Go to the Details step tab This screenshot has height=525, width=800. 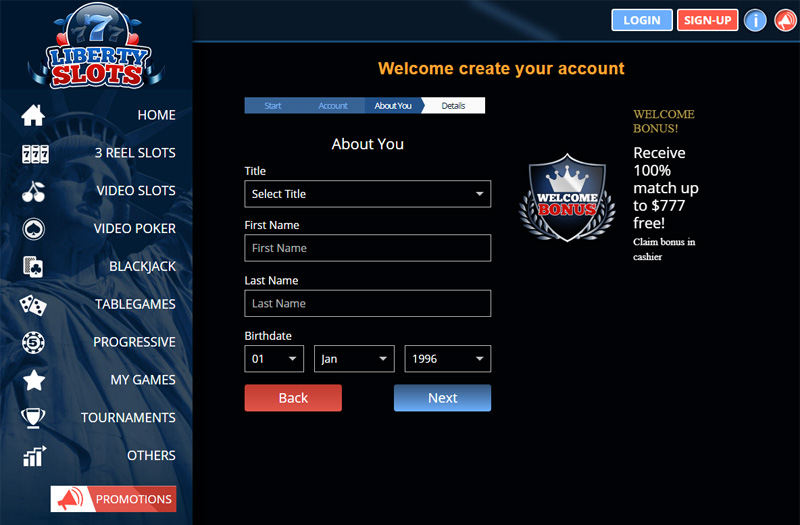(453, 106)
